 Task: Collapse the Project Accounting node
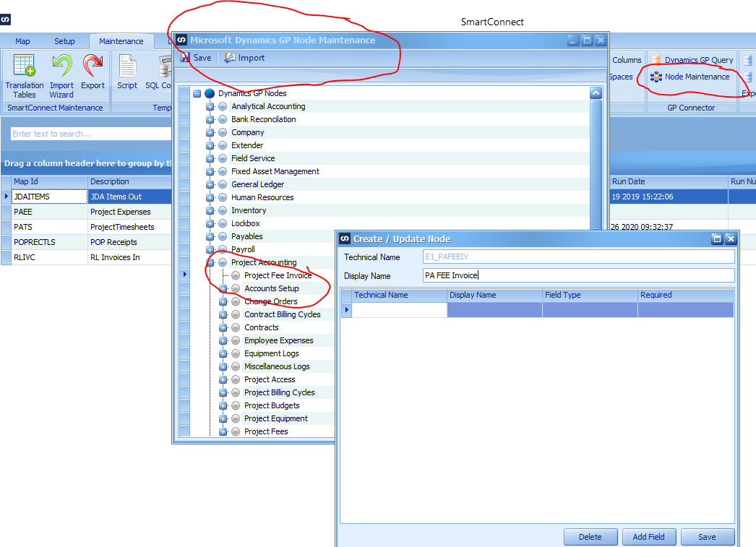click(210, 262)
